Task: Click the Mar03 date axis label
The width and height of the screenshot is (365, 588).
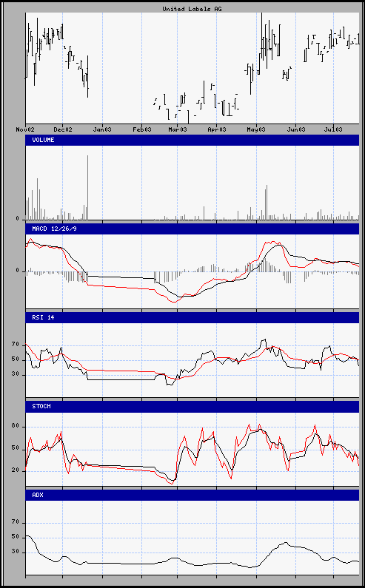Action: click(178, 129)
